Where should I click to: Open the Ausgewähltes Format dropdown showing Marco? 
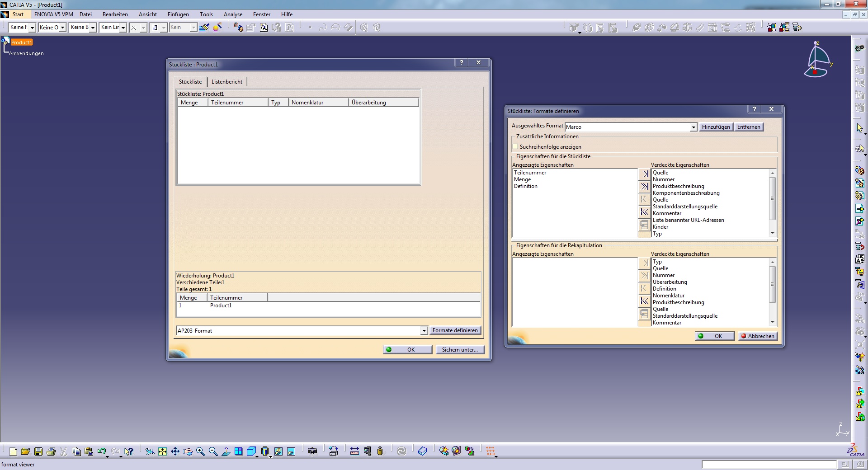[693, 127]
